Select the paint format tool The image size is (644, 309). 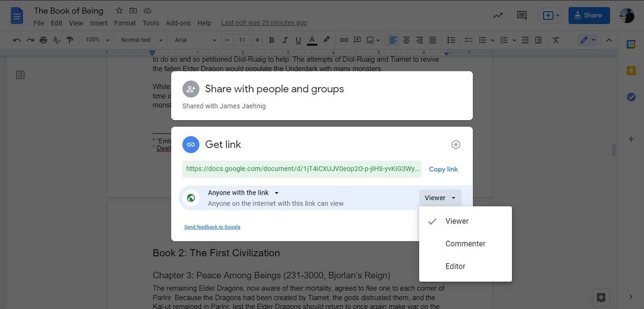(x=70, y=40)
